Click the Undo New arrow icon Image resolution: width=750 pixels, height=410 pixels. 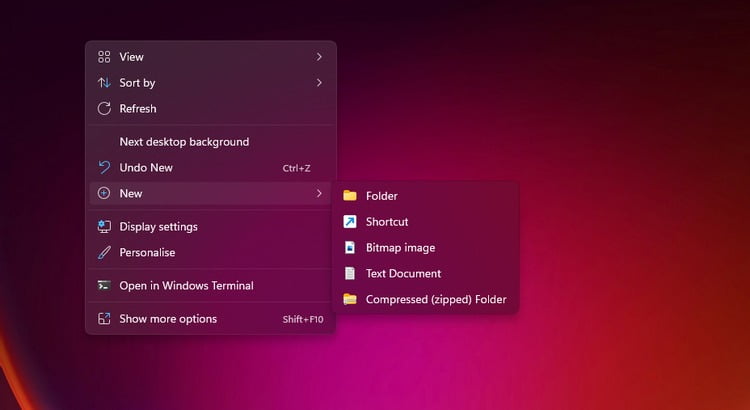(104, 167)
